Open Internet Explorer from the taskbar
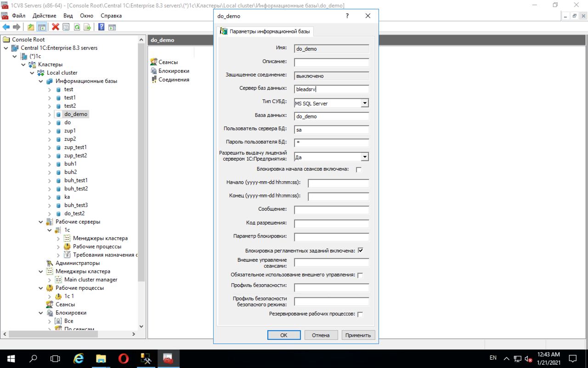588x368 pixels. coord(79,358)
